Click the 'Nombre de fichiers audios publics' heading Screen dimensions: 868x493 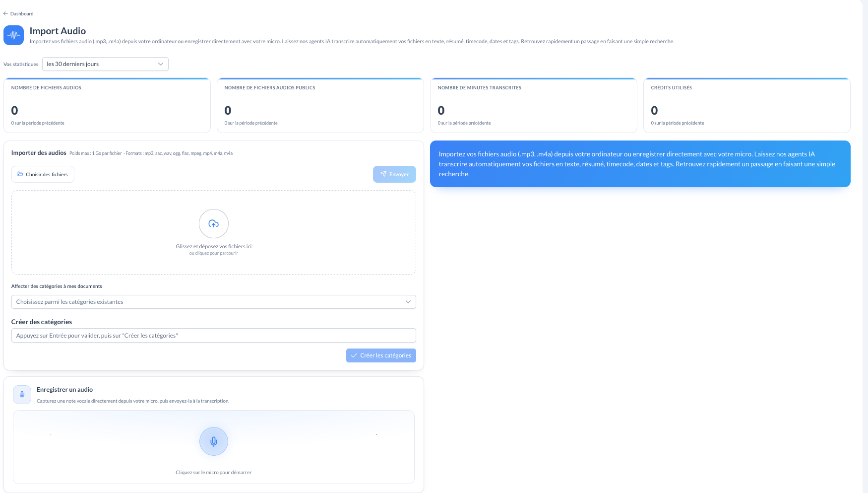270,88
